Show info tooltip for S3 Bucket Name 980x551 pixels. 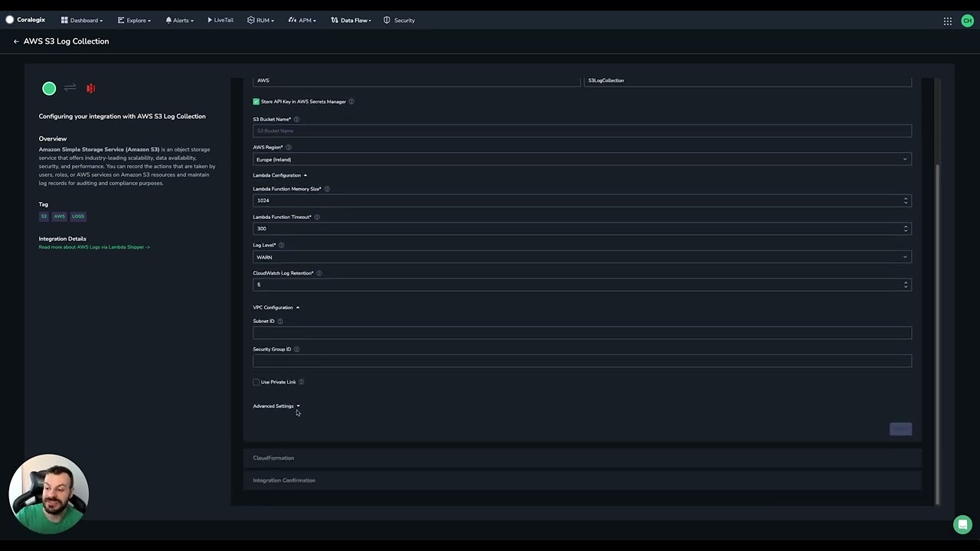296,119
